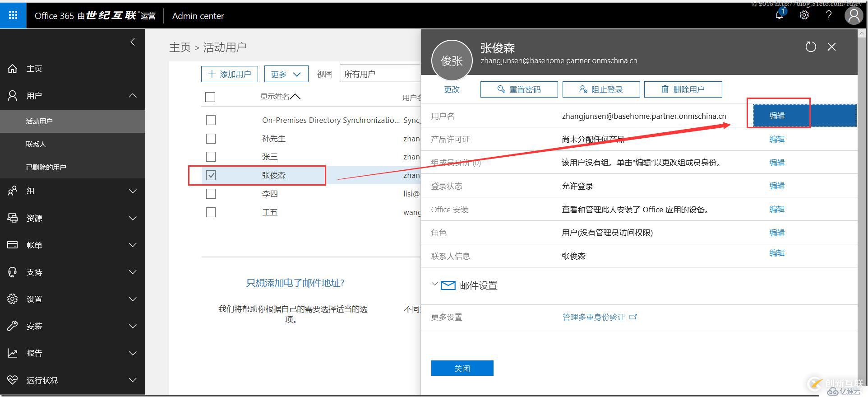
Task: Click the 支持 headset icon in sidebar
Action: (x=13, y=272)
